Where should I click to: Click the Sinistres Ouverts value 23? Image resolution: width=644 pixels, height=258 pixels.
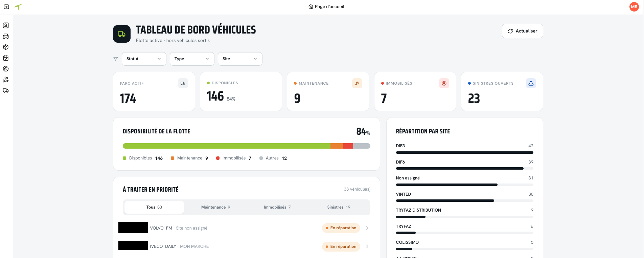click(x=474, y=99)
